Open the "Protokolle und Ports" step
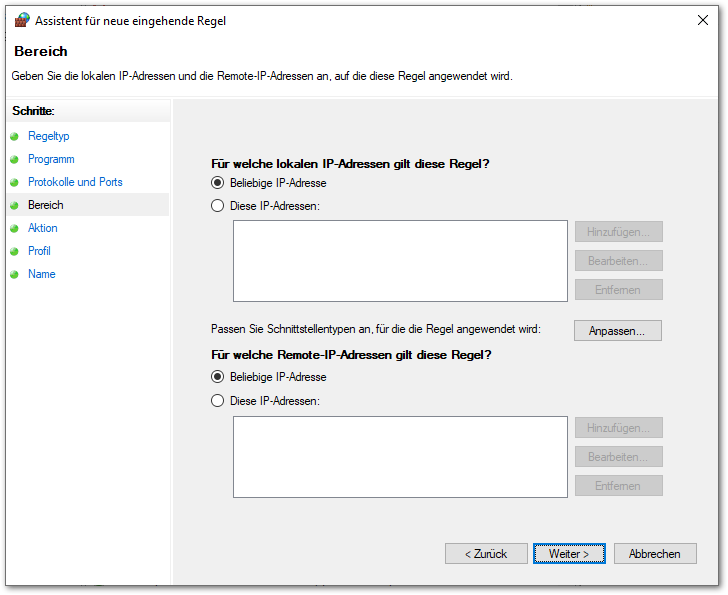The image size is (728, 595). click(x=75, y=182)
